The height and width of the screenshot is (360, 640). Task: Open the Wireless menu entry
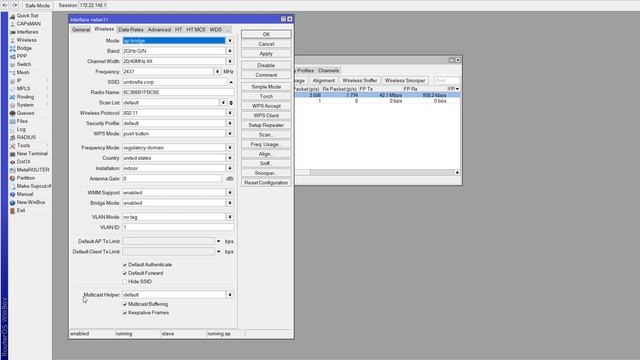[x=27, y=40]
